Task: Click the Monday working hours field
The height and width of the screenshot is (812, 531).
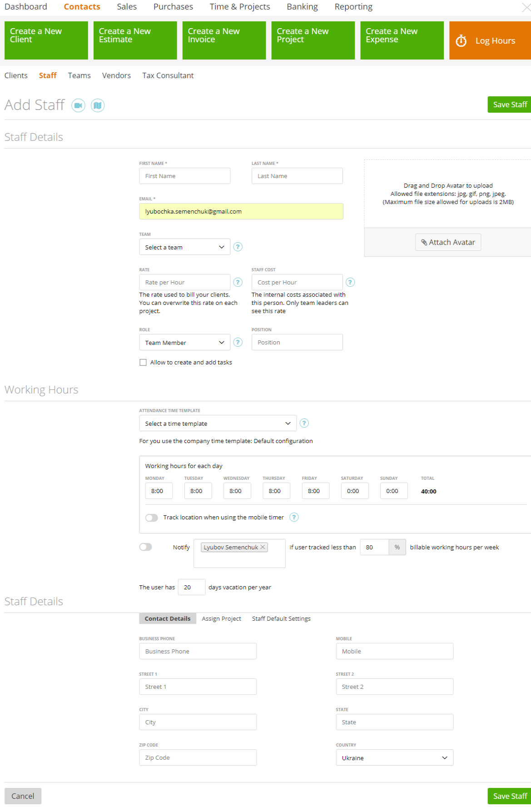Action: pos(159,491)
